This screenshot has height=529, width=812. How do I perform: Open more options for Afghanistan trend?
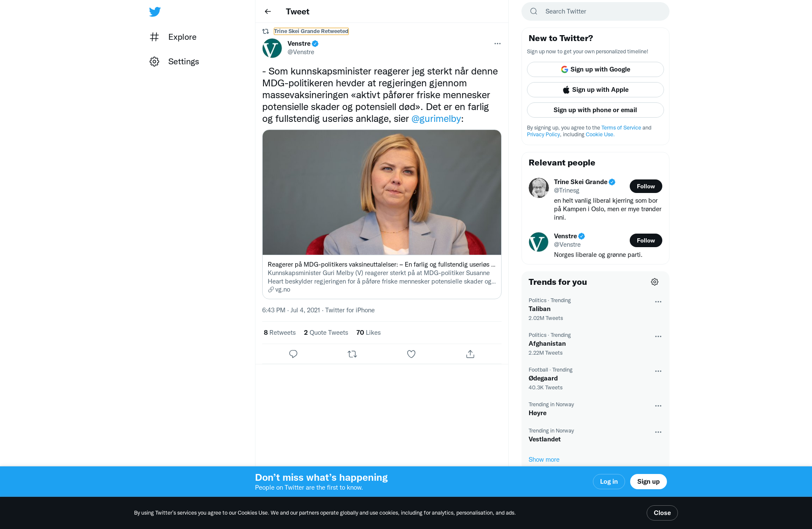tap(658, 336)
